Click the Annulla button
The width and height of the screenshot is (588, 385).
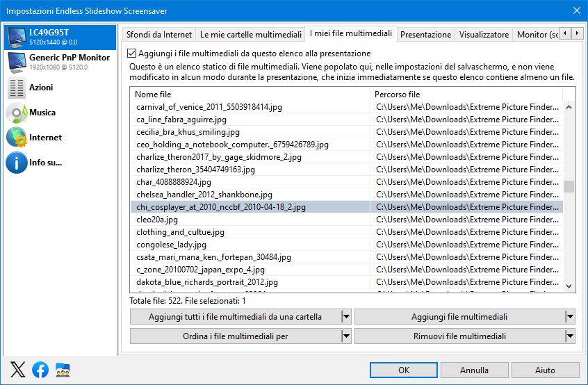[475, 370]
